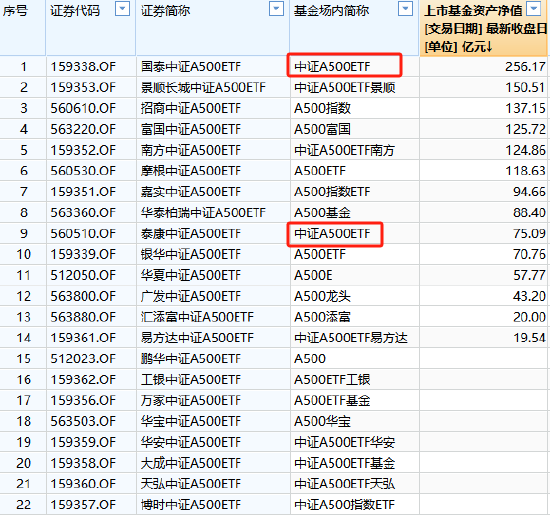Select cell A500E in row 11
This screenshot has height=515, width=550.
[355, 275]
